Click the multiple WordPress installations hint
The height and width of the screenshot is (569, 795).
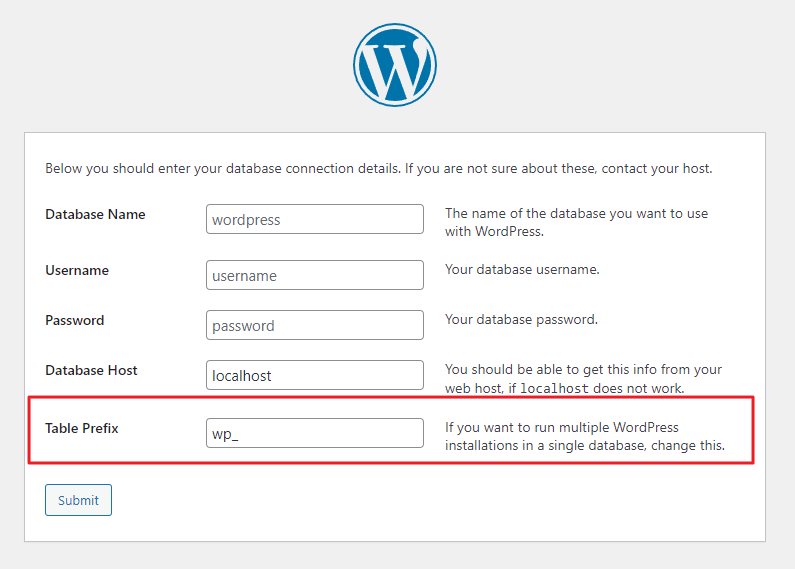tap(585, 436)
